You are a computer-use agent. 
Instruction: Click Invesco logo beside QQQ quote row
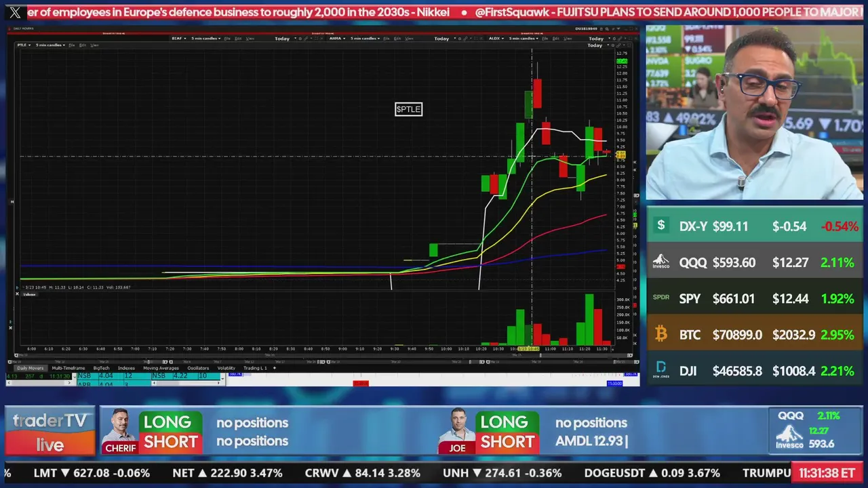[x=661, y=262]
